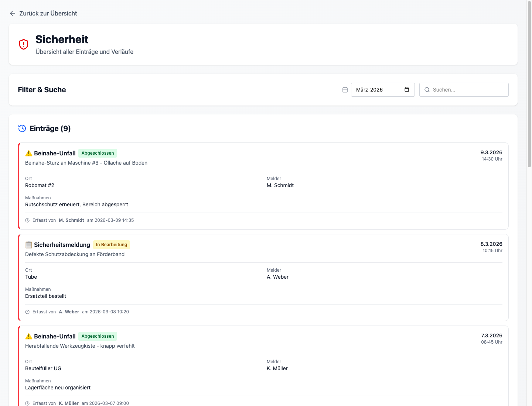Select the März 2026 month input
Screen dimensions: 532x406
click(377, 90)
